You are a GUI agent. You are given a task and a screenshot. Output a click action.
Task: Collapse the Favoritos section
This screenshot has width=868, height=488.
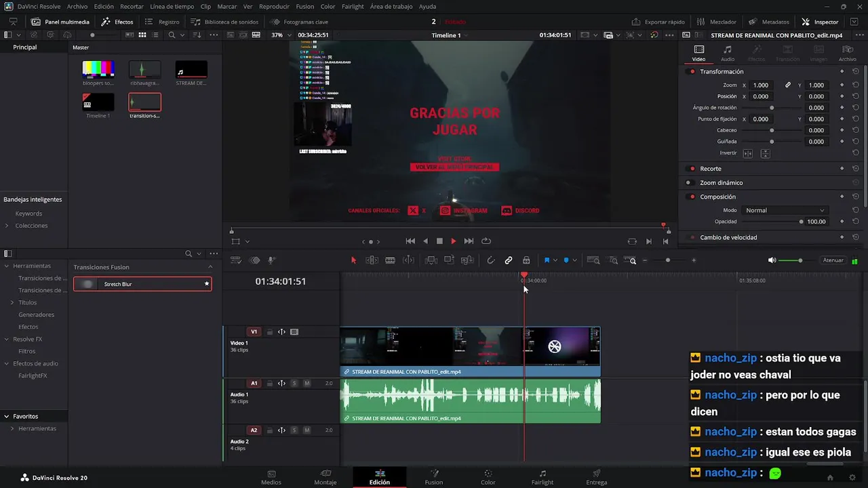tap(7, 416)
